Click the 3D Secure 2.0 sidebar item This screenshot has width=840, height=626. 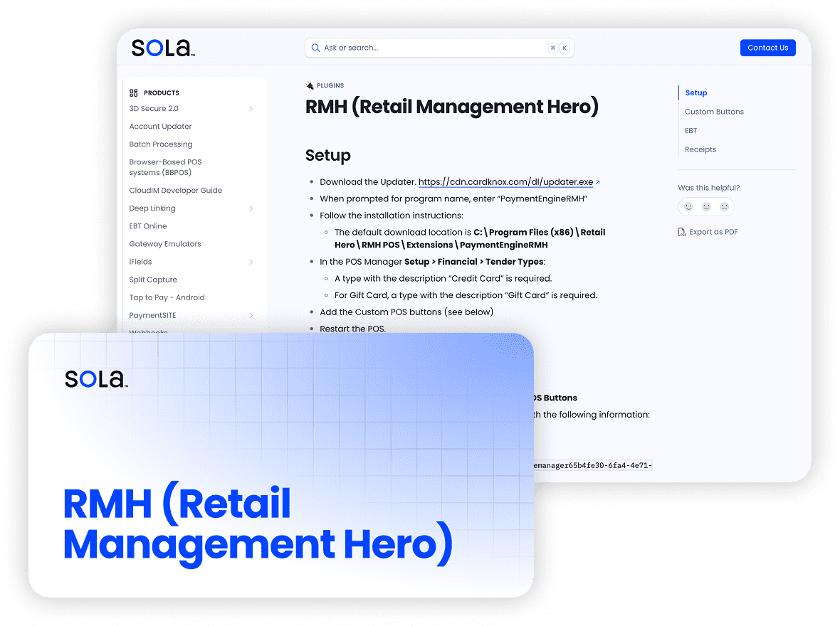tap(154, 109)
